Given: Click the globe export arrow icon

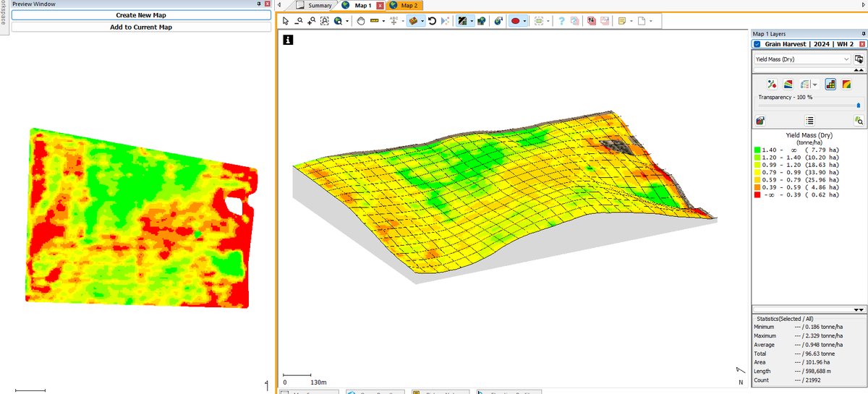Looking at the screenshot, I should (499, 21).
